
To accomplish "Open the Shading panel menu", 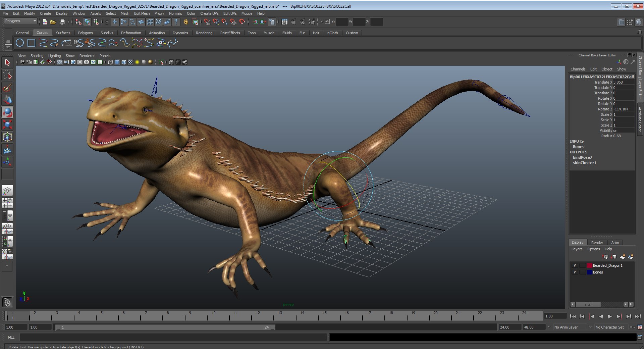I will click(37, 56).
